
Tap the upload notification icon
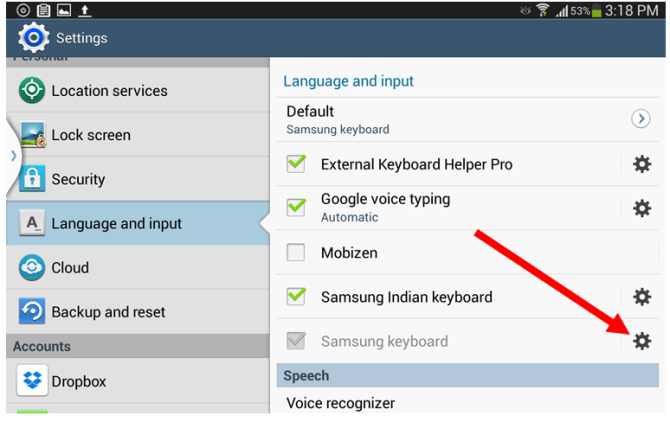pyautogui.click(x=85, y=10)
